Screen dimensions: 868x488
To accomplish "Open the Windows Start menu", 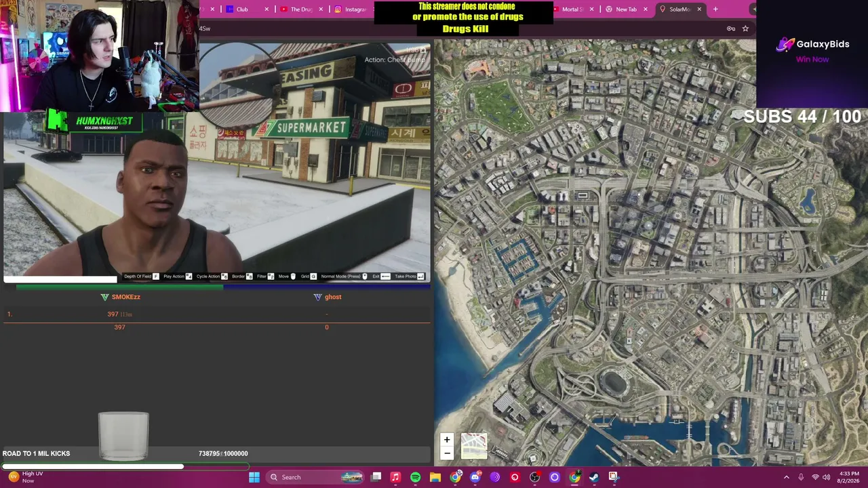I will point(254,477).
